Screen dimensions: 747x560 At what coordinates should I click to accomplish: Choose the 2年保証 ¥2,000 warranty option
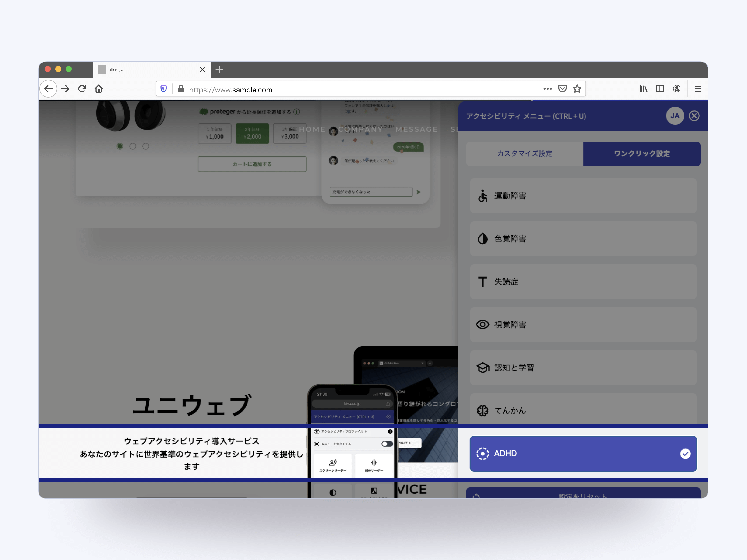click(x=252, y=133)
